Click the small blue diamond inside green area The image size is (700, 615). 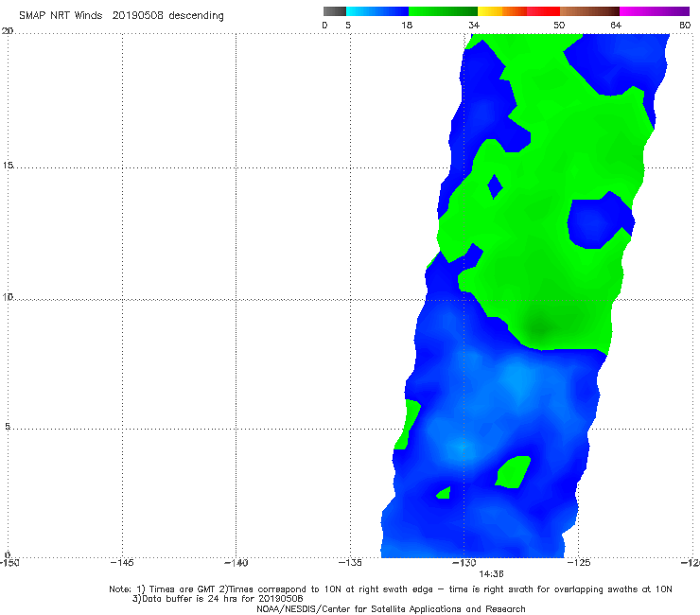[495, 186]
